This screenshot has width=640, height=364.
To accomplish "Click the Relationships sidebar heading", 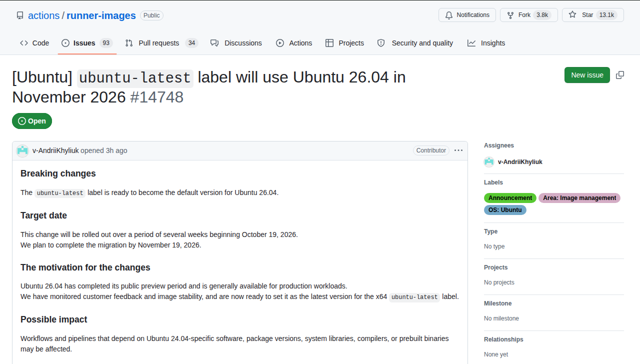I will pyautogui.click(x=503, y=339).
